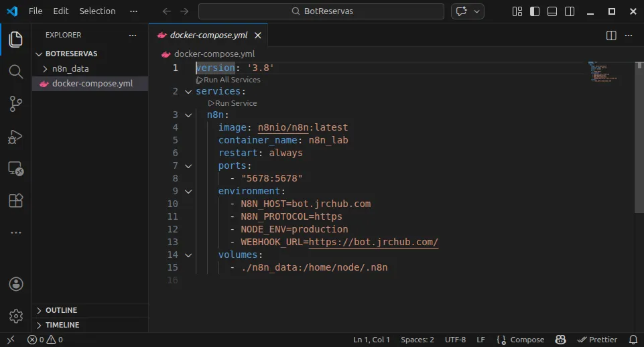Image resolution: width=644 pixels, height=347 pixels.
Task: Toggle the bottom panel
Action: [x=552, y=11]
